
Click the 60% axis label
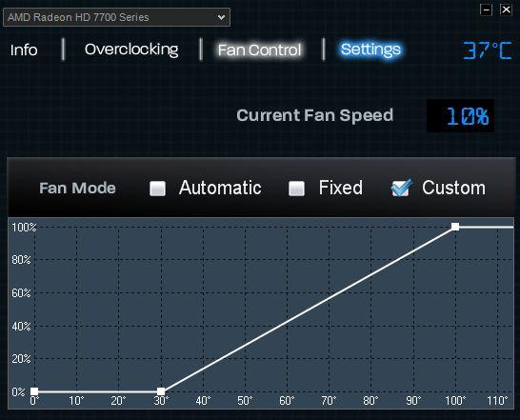21,293
